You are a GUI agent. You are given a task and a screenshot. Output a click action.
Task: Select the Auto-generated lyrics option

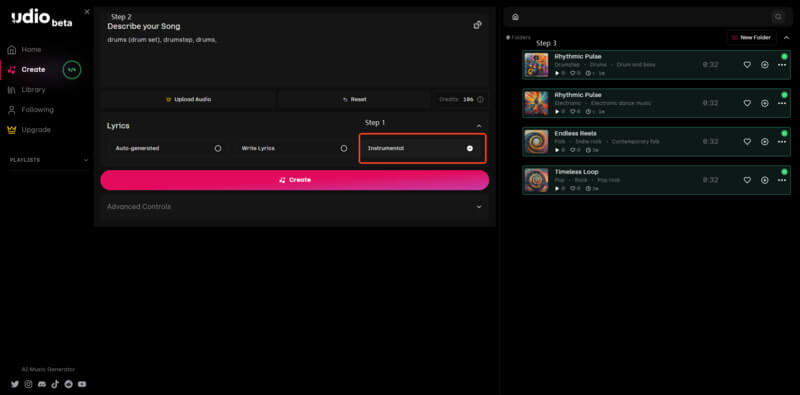168,149
